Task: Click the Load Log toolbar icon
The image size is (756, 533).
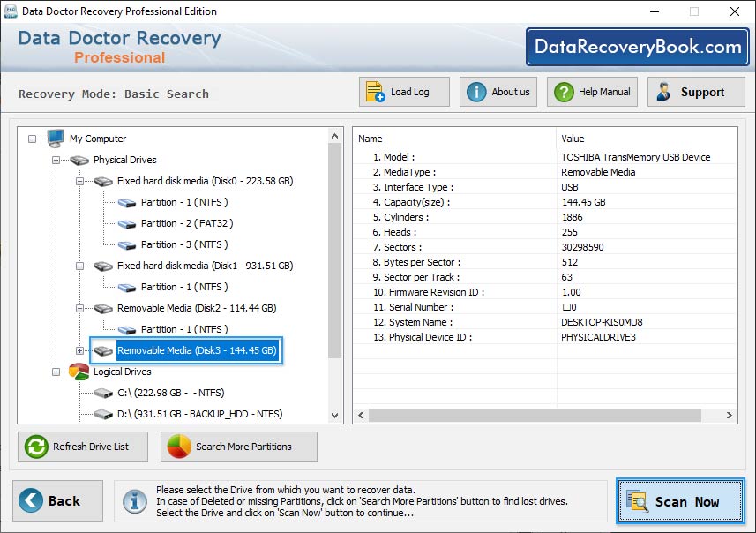Action: pyautogui.click(x=378, y=91)
